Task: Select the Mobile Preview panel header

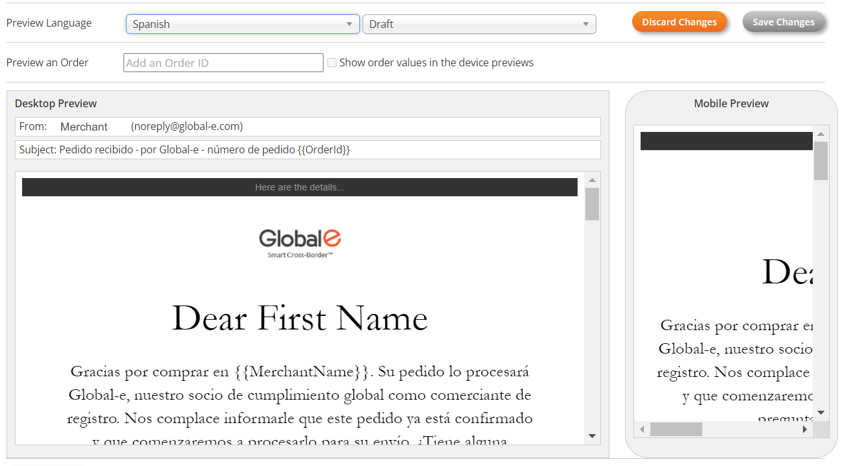Action: tap(730, 103)
